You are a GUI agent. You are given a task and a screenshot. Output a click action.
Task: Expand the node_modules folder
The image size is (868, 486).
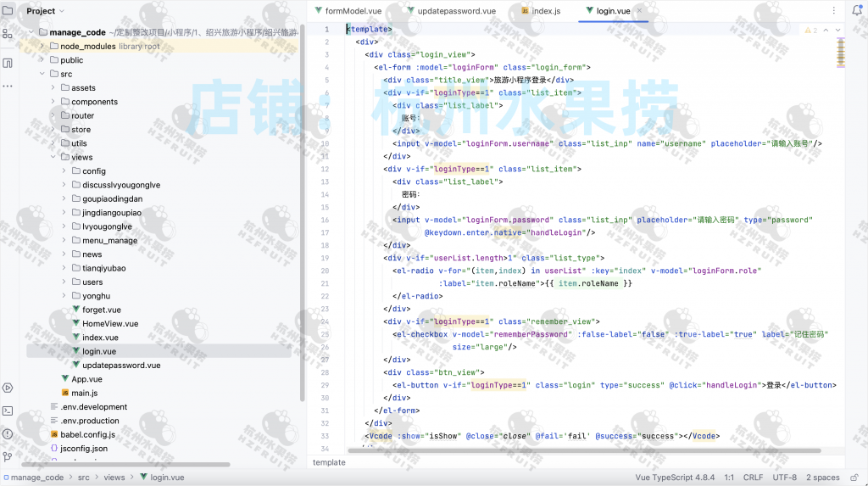[42, 46]
